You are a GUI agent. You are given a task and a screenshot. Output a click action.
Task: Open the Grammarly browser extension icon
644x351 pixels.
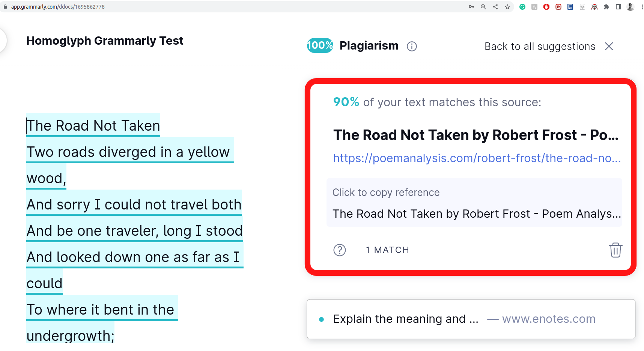click(x=522, y=7)
